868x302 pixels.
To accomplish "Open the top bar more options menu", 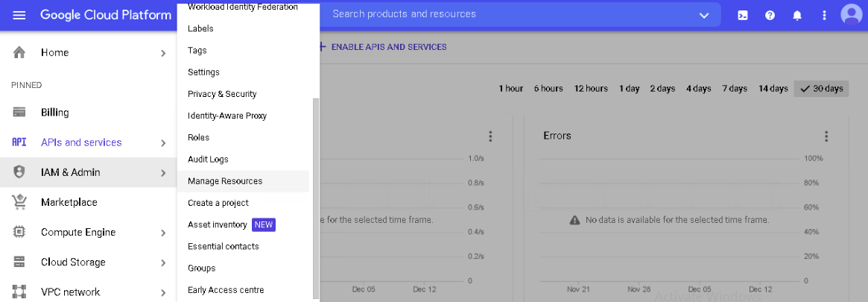I will (x=825, y=16).
